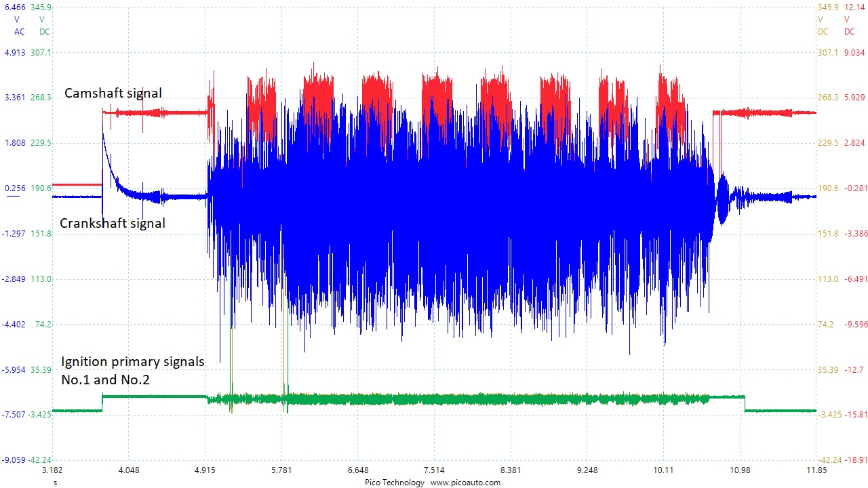Click the seconds unit label under time axis
The height and width of the screenshot is (488, 868).
pyautogui.click(x=55, y=483)
